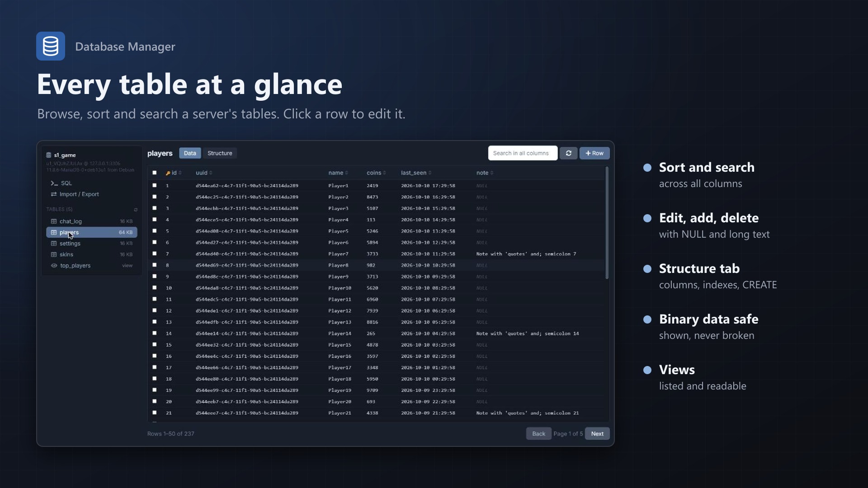The height and width of the screenshot is (488, 868).
Task: Open the top_players view
Action: (92, 266)
